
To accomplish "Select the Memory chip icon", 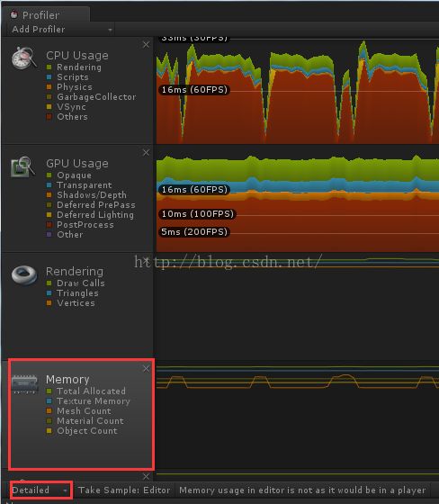I will click(24, 383).
